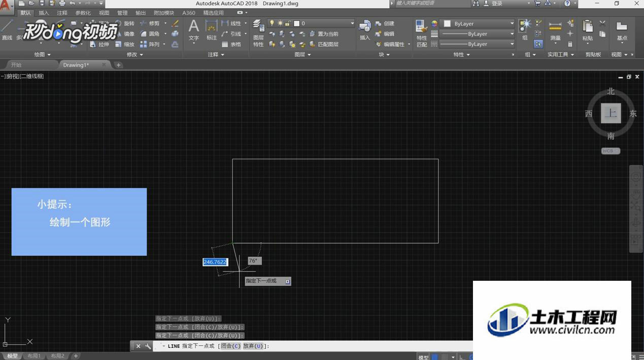Open the Manage (管理) ribbon tab
Screen dimensions: 644x360
tap(122, 13)
